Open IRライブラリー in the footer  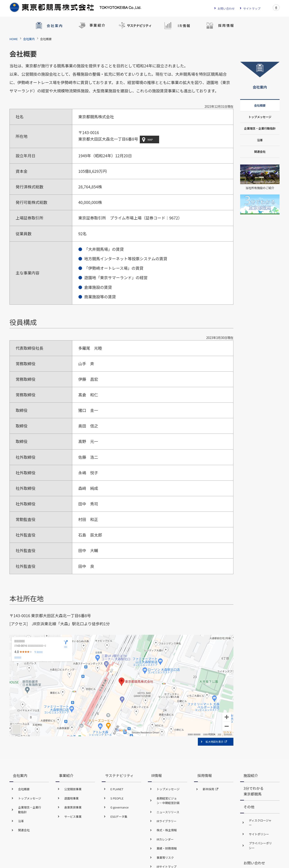(166, 821)
